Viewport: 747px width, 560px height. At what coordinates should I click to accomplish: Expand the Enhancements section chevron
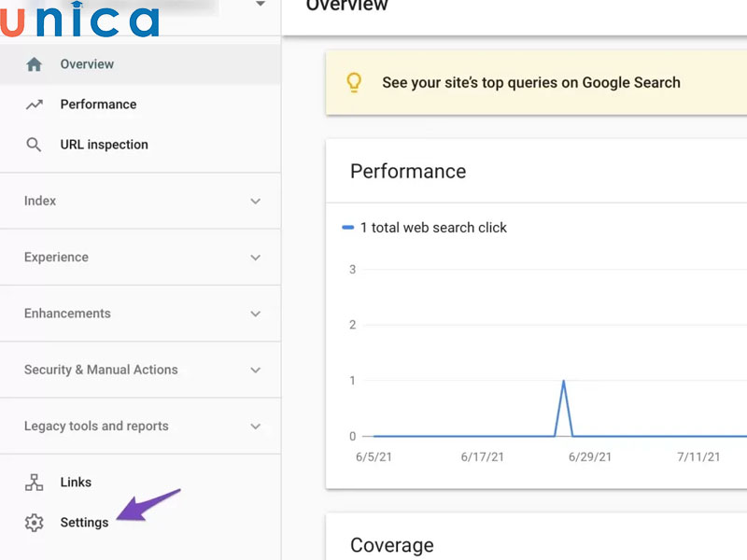click(x=256, y=314)
